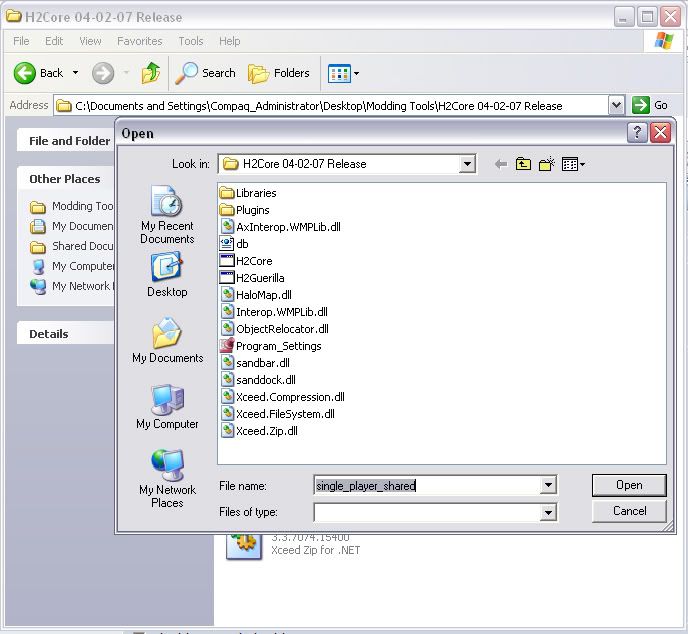
Task: Click the Cancel button in dialog
Action: click(629, 511)
